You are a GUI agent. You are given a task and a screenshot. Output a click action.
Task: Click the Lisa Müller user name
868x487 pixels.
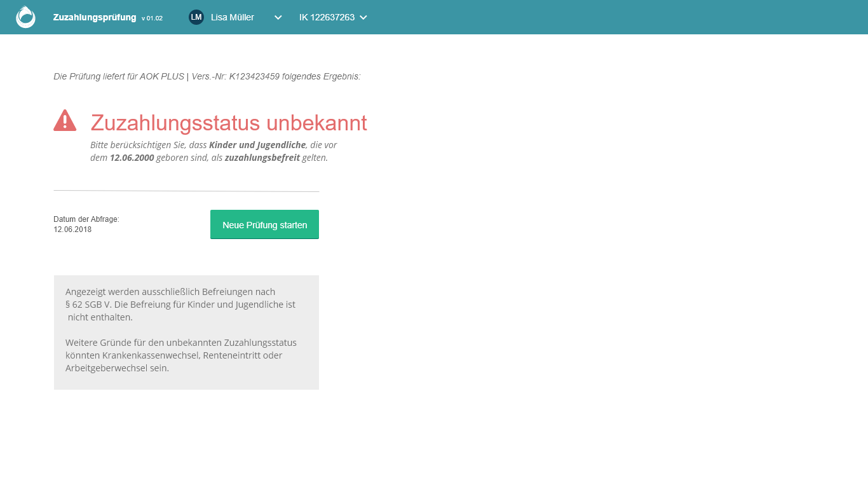coord(233,17)
